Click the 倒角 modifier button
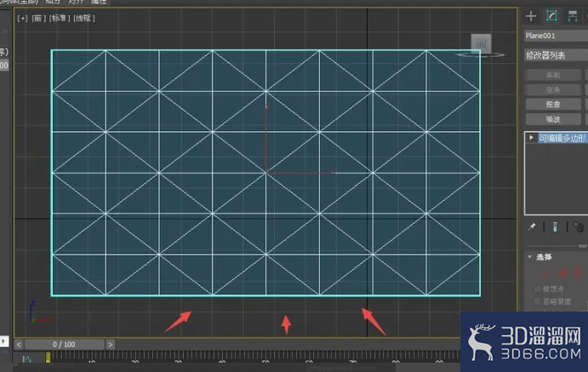The image size is (588, 372). pos(553,89)
